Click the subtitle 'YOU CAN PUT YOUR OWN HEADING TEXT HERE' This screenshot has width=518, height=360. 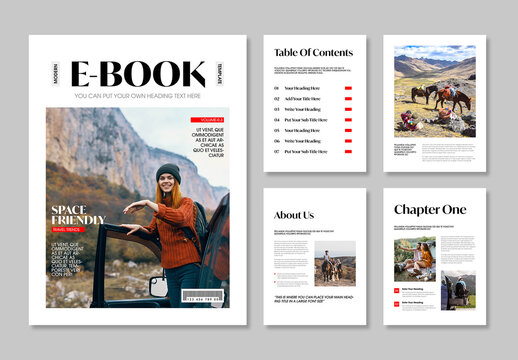click(x=137, y=96)
